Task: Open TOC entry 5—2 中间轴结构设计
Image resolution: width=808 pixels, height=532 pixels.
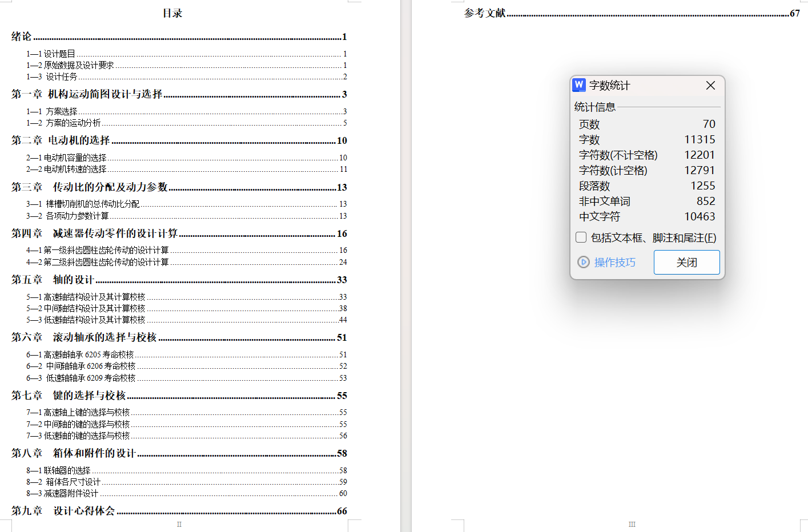Action: coord(186,308)
